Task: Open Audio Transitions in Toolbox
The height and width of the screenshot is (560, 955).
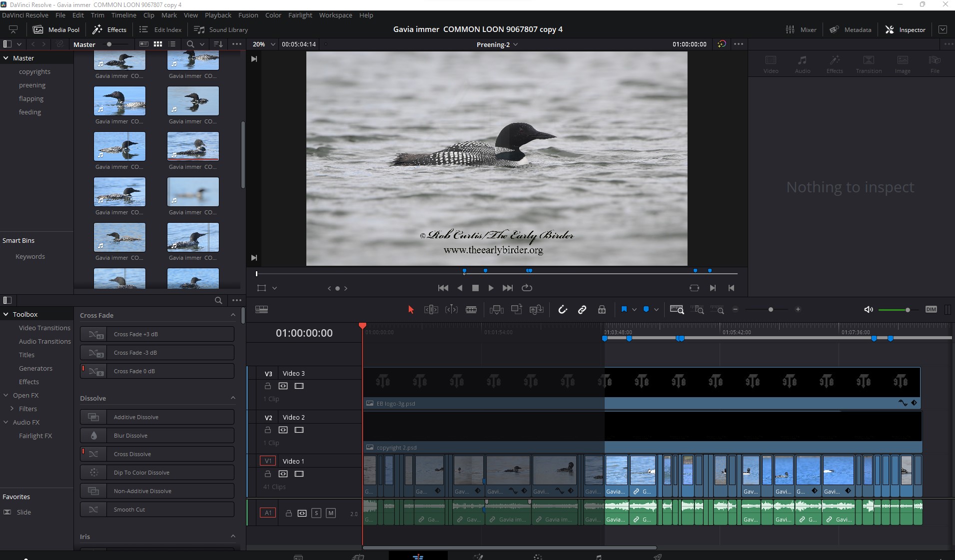Action: [x=44, y=341]
